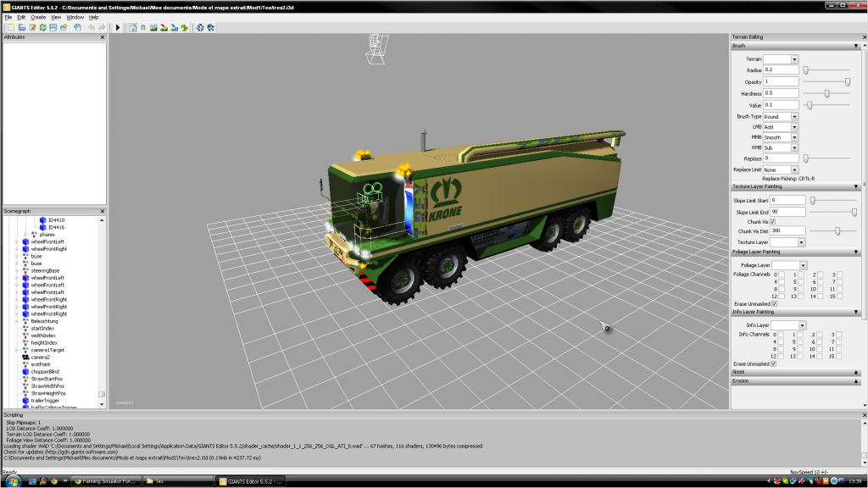Open the Help menu

(93, 18)
